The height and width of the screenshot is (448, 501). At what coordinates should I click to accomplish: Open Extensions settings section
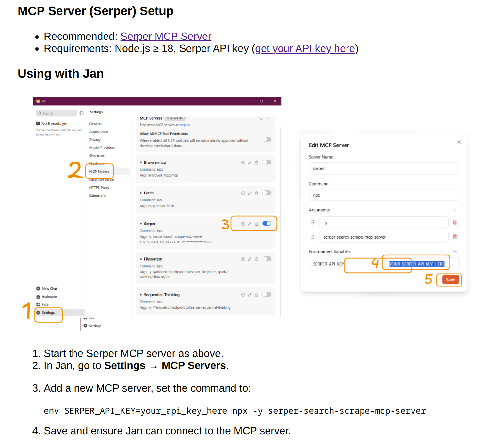pyautogui.click(x=98, y=196)
